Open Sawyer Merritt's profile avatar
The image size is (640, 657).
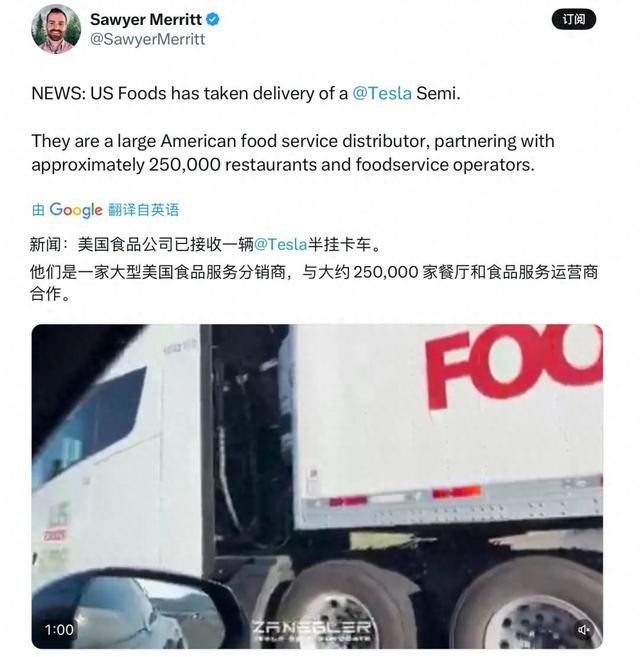click(56, 29)
